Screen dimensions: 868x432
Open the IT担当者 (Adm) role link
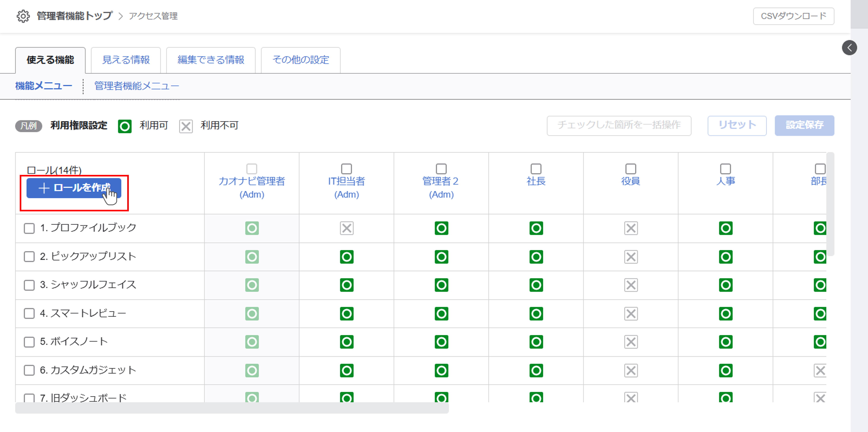coord(346,188)
